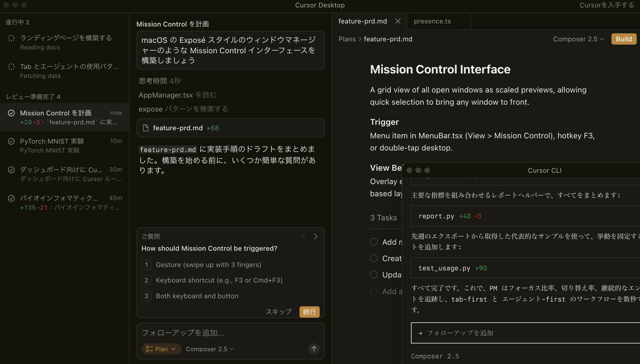Viewport: 640px width, 364px height.
Task: Click the Cursor CLI window title
Action: [x=545, y=170]
